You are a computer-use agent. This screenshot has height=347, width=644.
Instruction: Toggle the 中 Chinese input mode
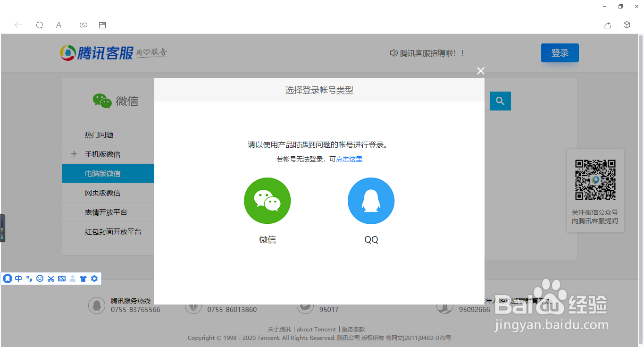click(x=18, y=279)
